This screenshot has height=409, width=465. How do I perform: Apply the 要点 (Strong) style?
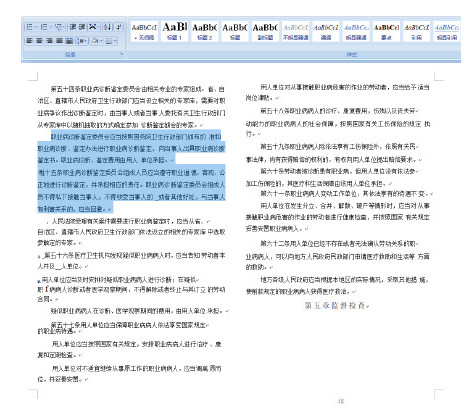(386, 31)
